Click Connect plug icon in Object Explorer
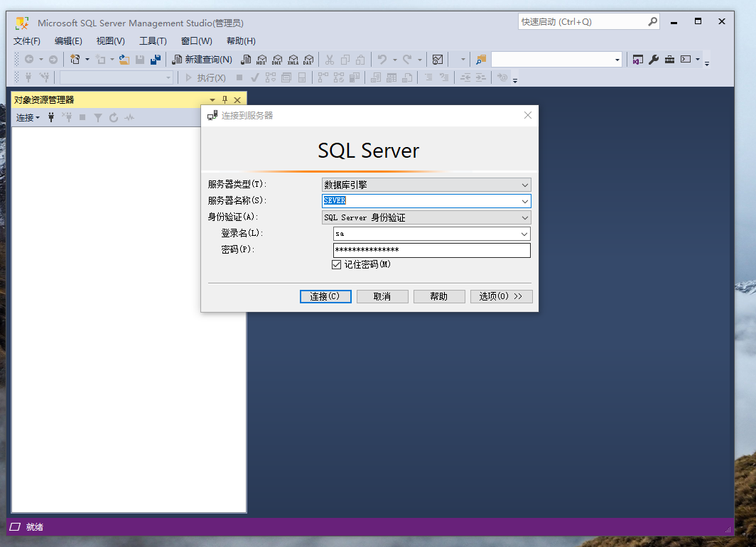This screenshot has height=547, width=756. (51, 118)
